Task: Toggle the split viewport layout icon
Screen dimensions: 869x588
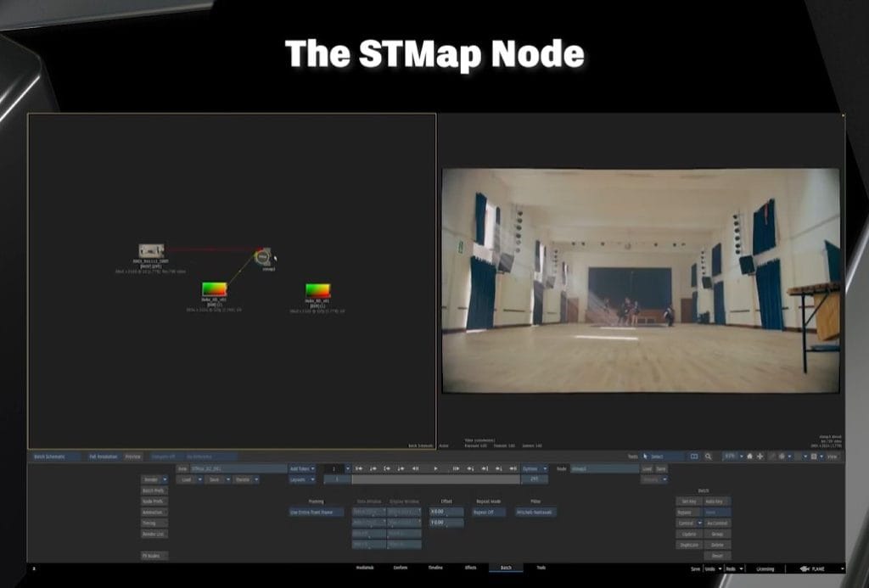Action: tap(694, 456)
